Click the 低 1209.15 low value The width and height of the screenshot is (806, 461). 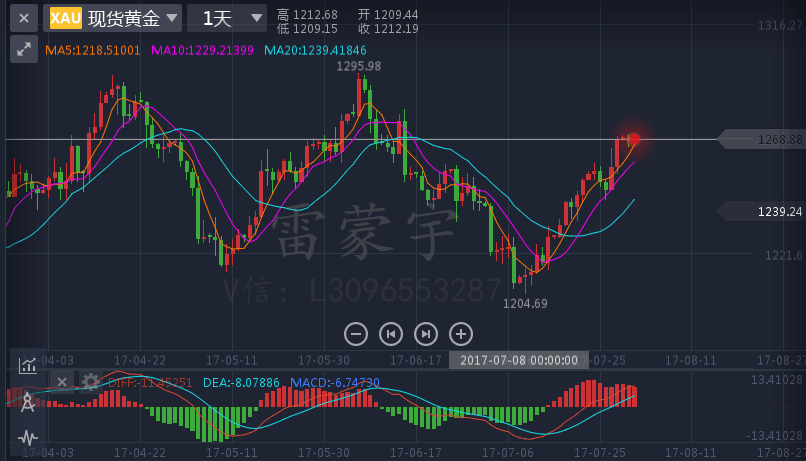[x=307, y=29]
